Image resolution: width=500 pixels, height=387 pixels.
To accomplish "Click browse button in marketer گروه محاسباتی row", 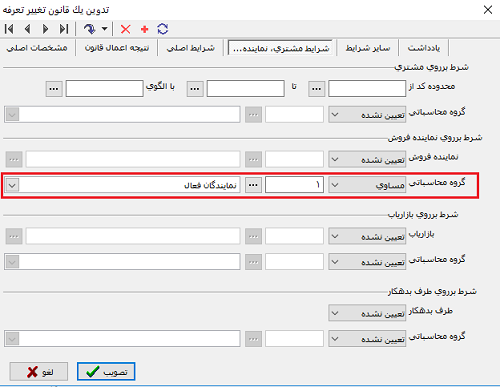I will click(x=253, y=262).
